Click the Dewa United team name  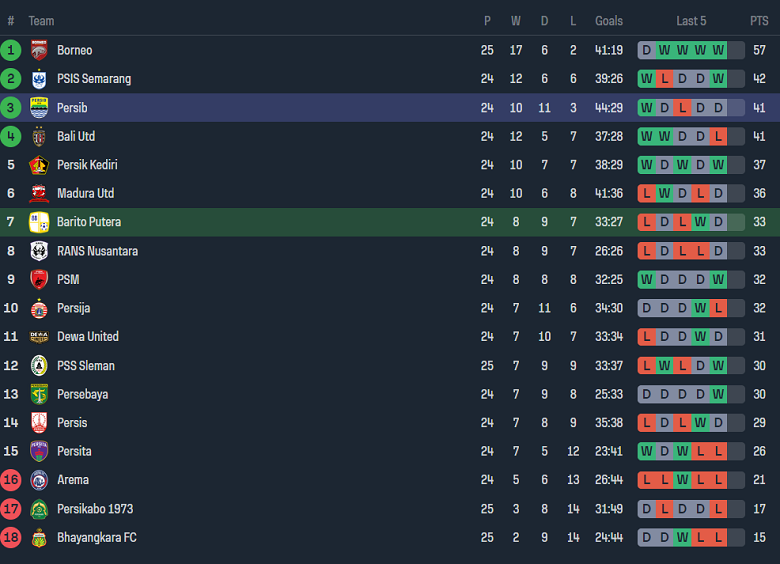tap(87, 337)
